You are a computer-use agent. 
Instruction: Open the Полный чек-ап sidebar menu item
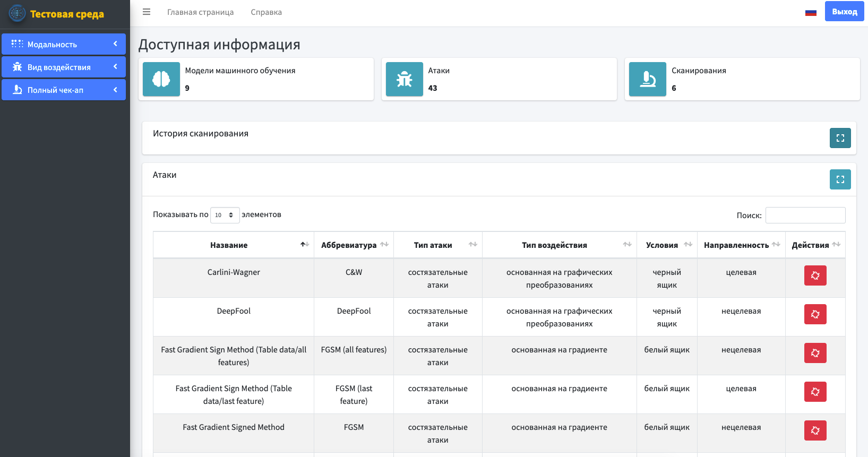coord(64,90)
